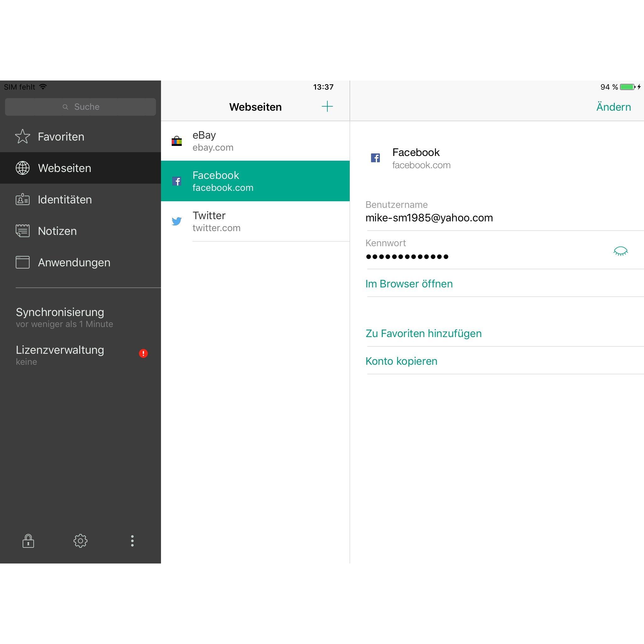The width and height of the screenshot is (644, 644).
Task: Open Synchronisierung settings
Action: [x=80, y=317]
